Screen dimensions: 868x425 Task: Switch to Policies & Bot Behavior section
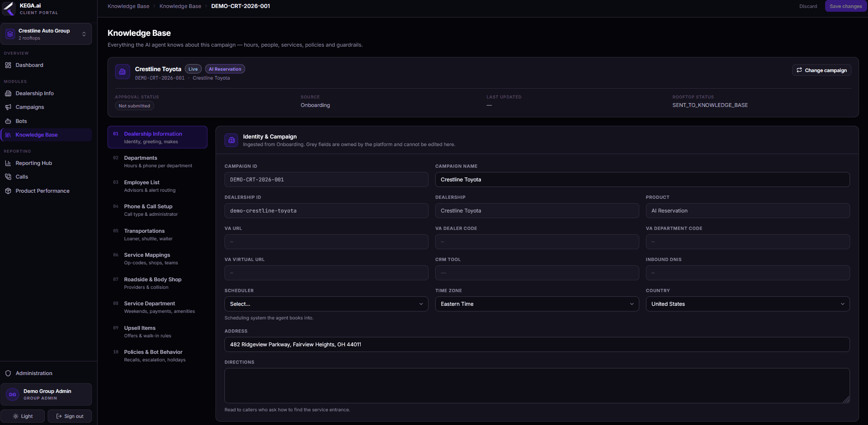(x=157, y=356)
